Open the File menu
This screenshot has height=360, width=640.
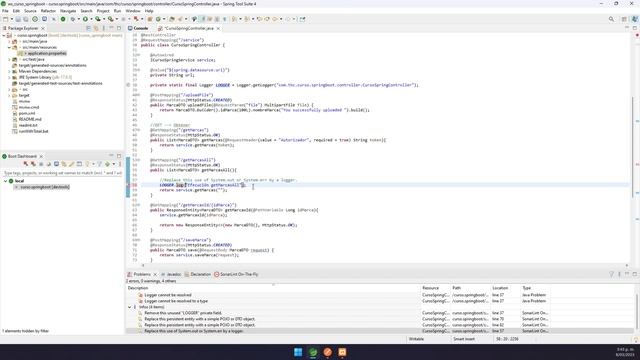(5, 11)
